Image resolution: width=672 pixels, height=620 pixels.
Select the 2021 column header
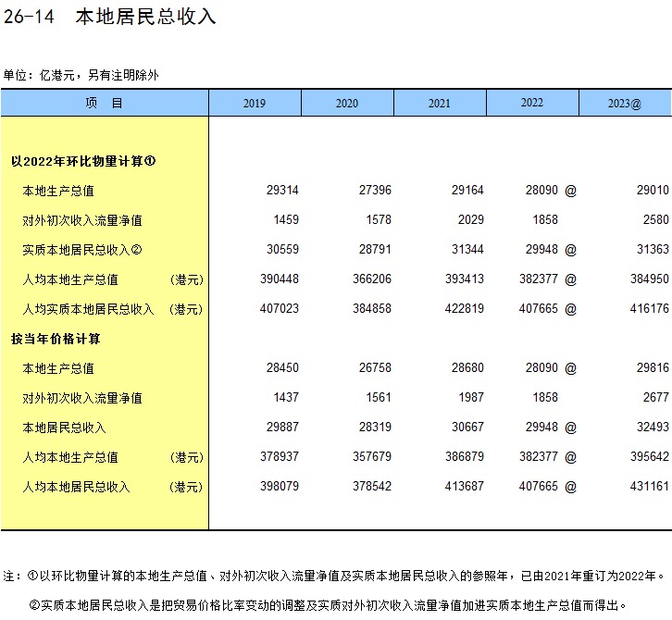pos(440,104)
